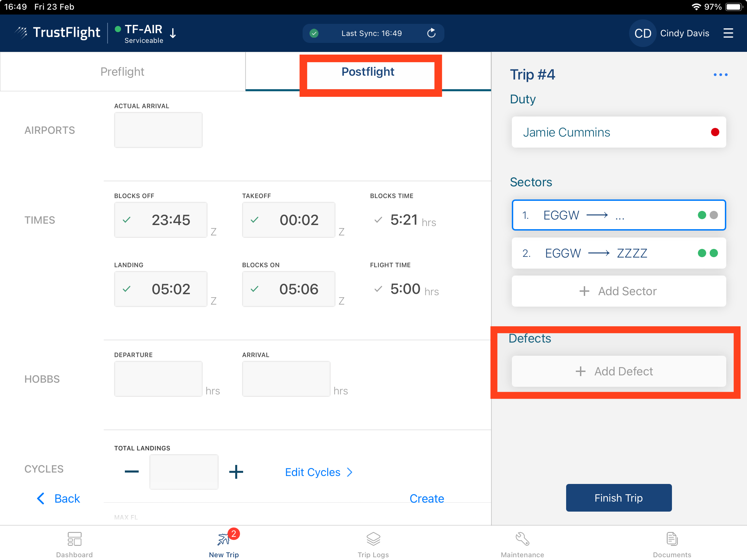Tap the sync refresh icon

click(431, 33)
